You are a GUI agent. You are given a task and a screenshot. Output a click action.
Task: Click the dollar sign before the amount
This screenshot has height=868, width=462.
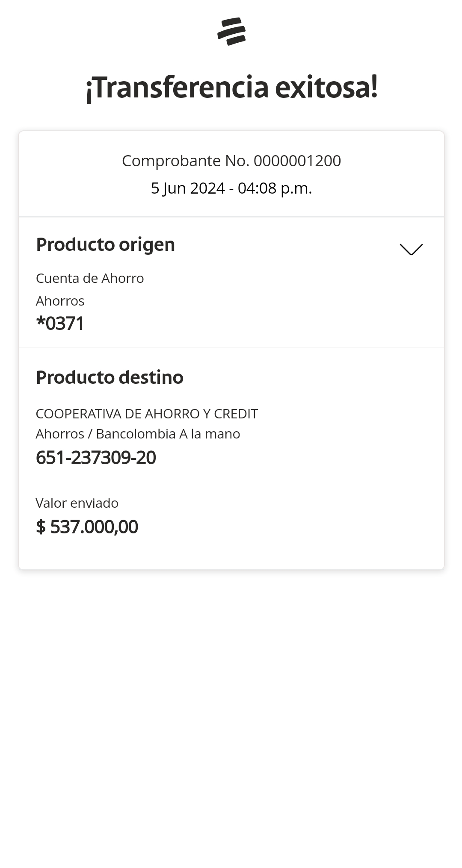coord(41,527)
